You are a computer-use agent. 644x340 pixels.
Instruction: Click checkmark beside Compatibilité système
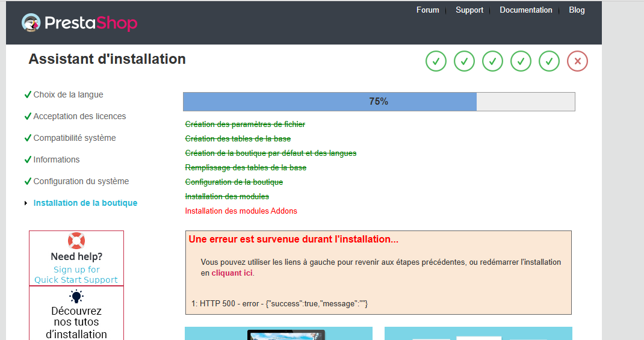(x=28, y=138)
